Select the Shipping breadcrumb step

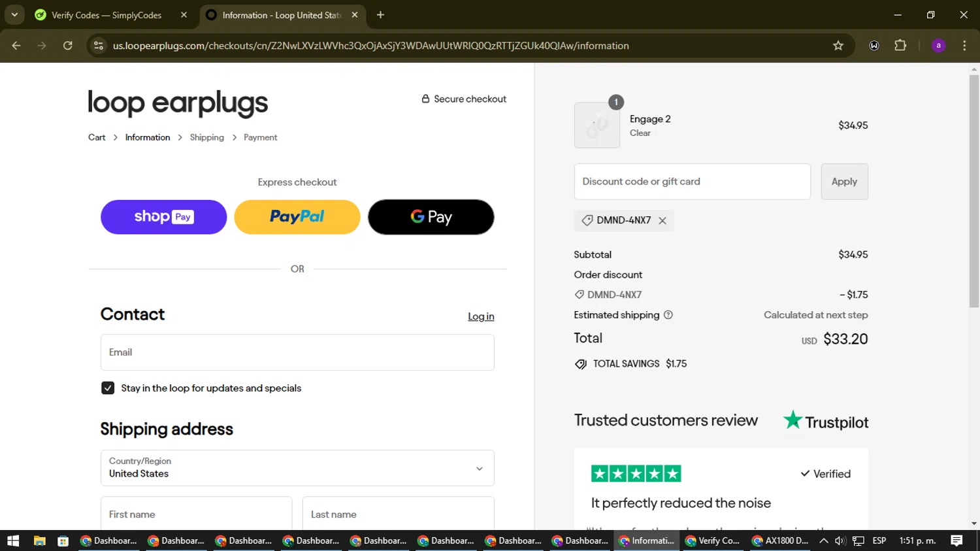207,137
